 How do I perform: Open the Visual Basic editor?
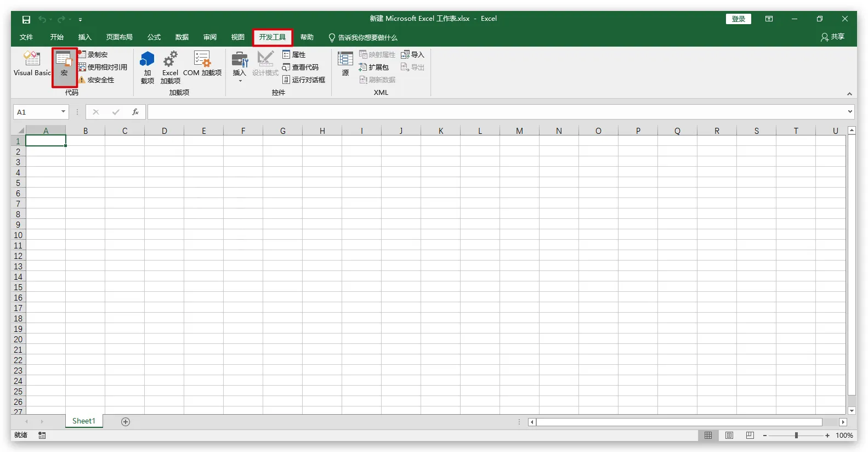(x=32, y=64)
